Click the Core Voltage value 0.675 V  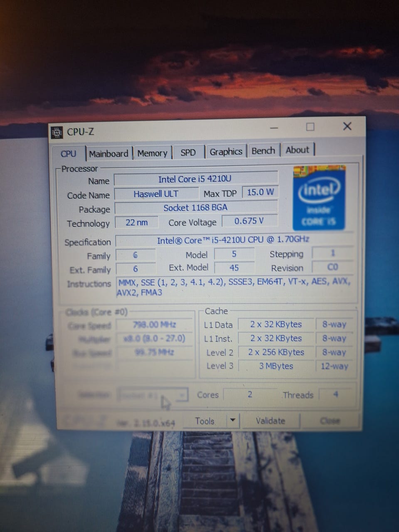249,221
